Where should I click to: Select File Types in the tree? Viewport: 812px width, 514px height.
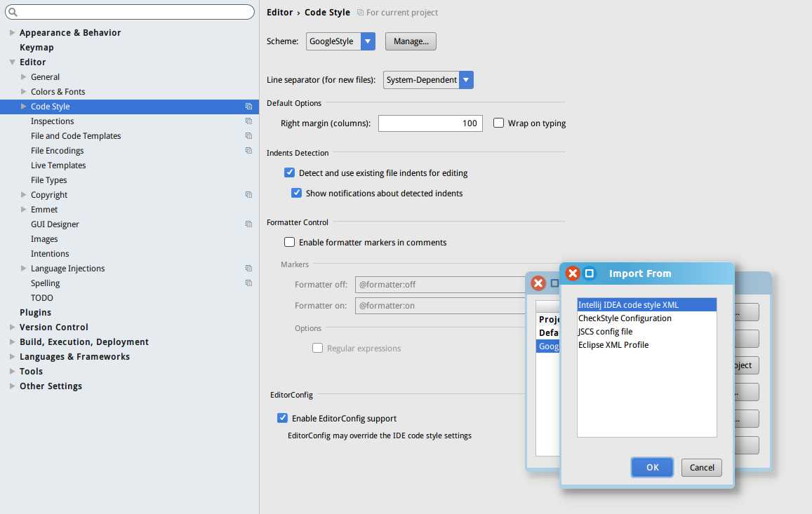(x=48, y=180)
